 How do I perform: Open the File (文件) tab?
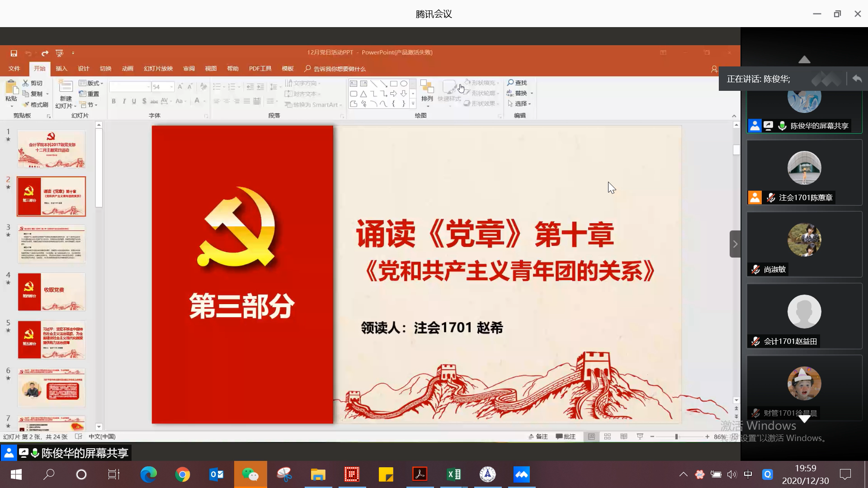(14, 69)
